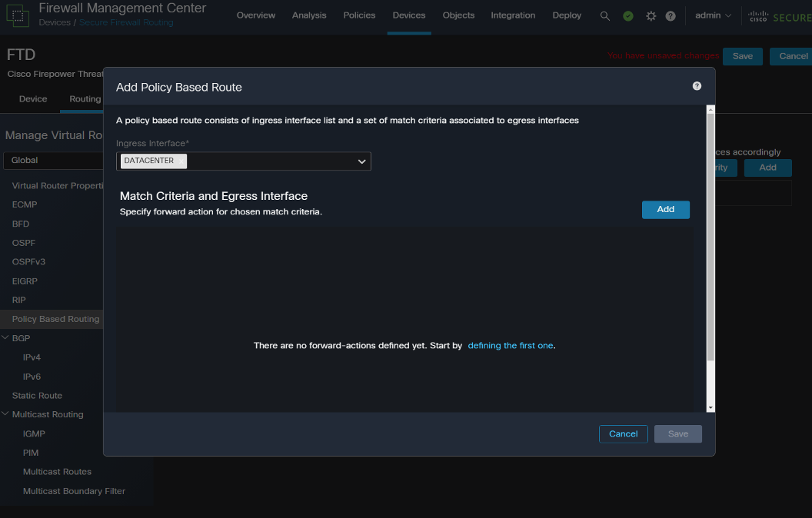
Task: Select PIM under Multicast Routing
Action: [31, 453]
